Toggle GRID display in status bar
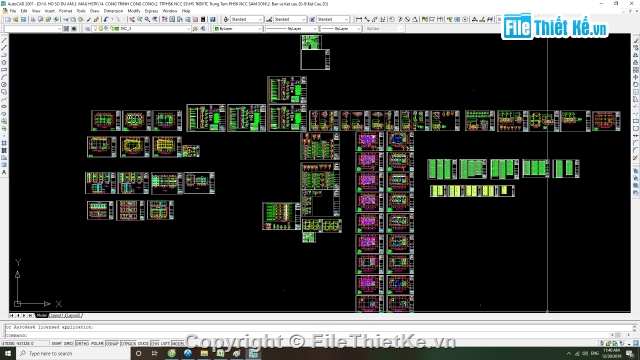 pyautogui.click(x=68, y=344)
